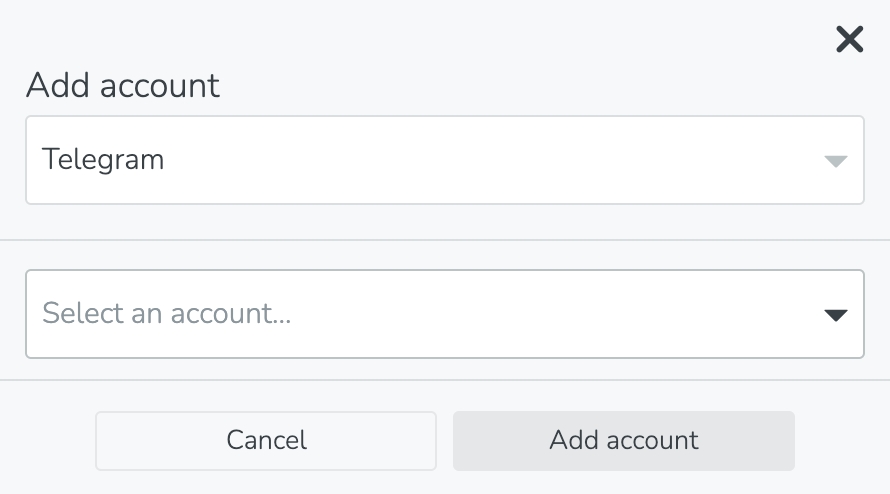Expand the Select an account dropdown
The height and width of the screenshot is (494, 890).
tap(444, 314)
